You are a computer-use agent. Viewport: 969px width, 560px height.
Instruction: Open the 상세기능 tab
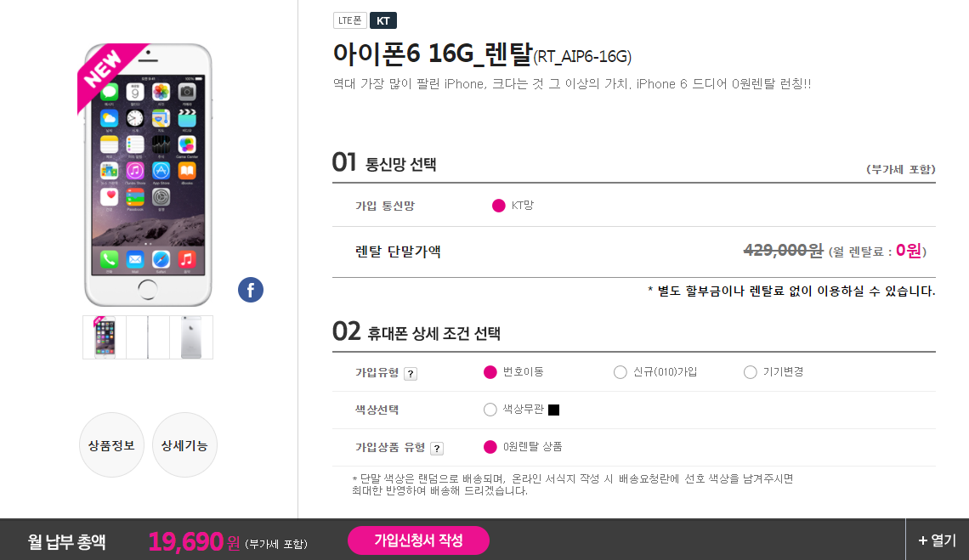click(184, 444)
